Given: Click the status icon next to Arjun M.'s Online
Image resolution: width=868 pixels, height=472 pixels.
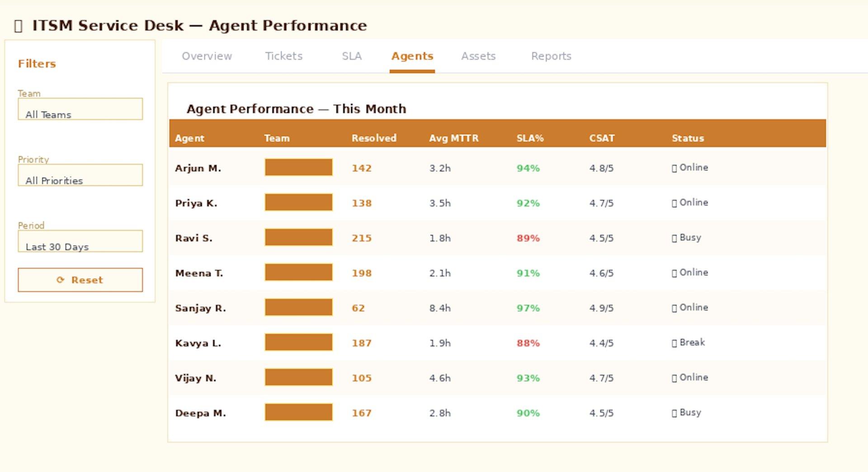Looking at the screenshot, I should pyautogui.click(x=674, y=168).
